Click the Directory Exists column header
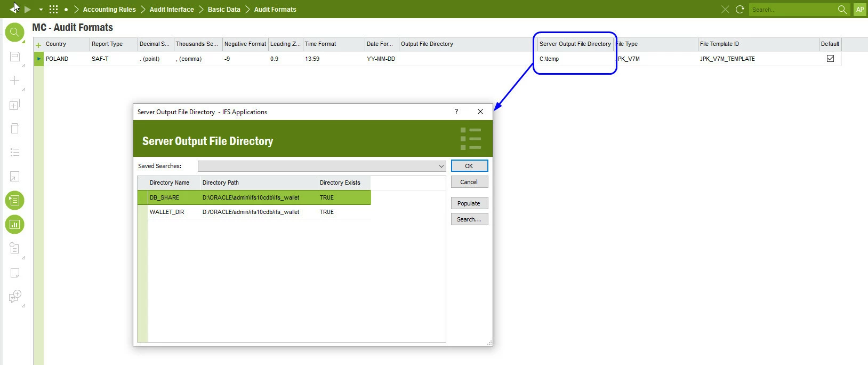This screenshot has height=365, width=868. pyautogui.click(x=344, y=182)
